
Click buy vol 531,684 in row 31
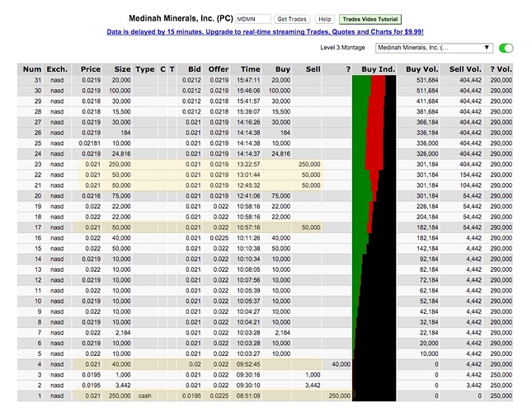[427, 80]
